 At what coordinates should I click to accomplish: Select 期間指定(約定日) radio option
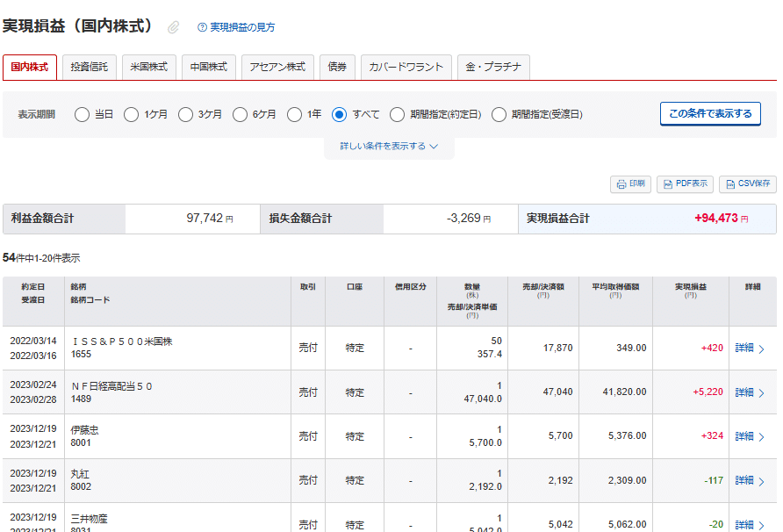[x=397, y=114]
